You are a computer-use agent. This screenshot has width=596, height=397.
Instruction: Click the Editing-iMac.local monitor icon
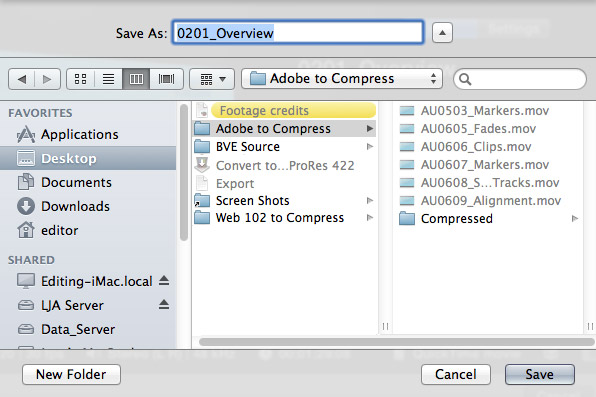click(26, 281)
